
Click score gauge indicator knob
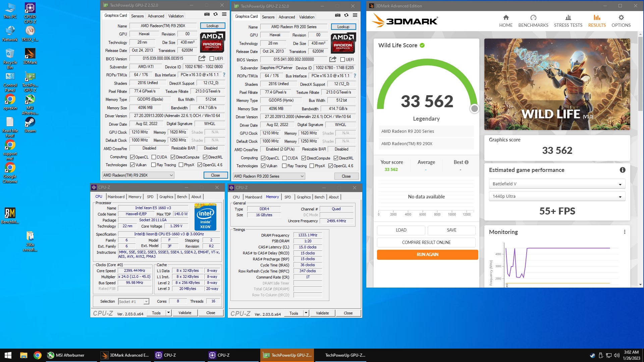coord(474,109)
